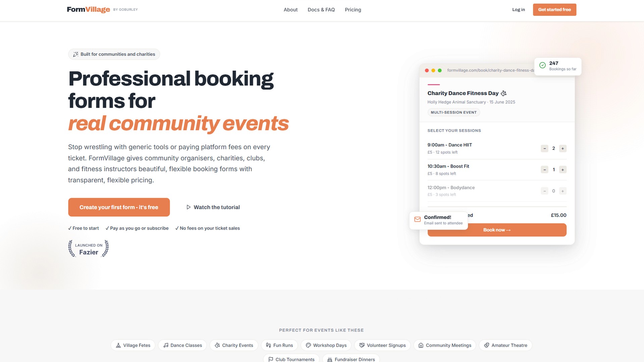Select the Workshop Days chip

point(326,345)
